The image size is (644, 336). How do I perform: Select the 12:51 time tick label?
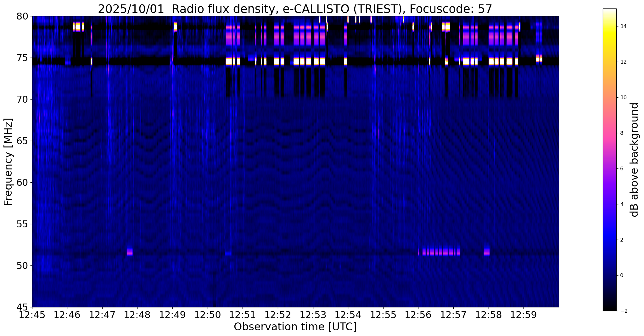point(243,315)
